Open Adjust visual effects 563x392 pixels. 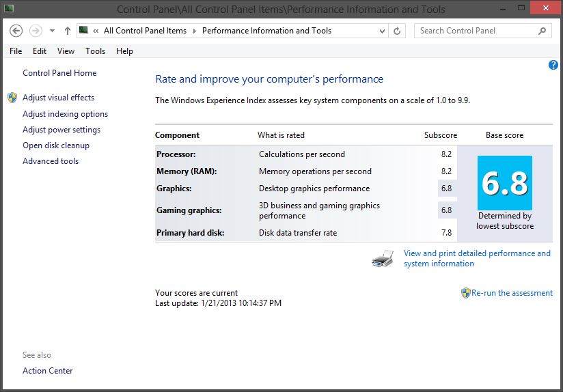[x=59, y=98]
